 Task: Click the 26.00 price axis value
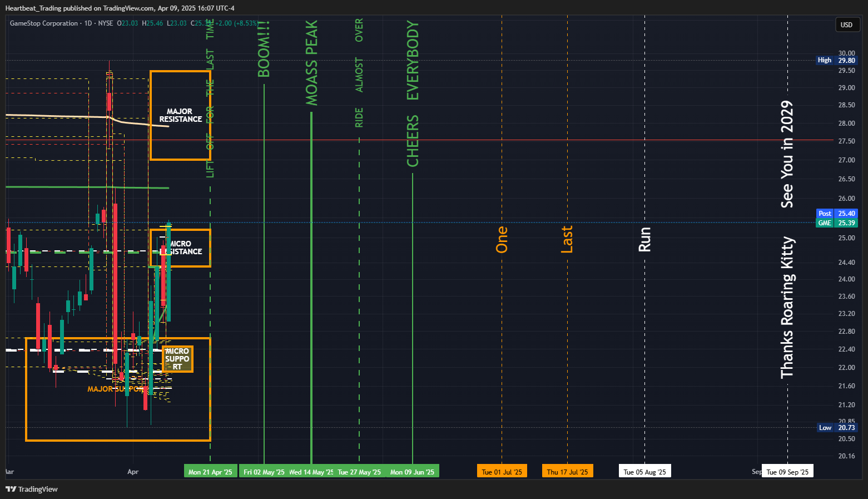(x=846, y=198)
